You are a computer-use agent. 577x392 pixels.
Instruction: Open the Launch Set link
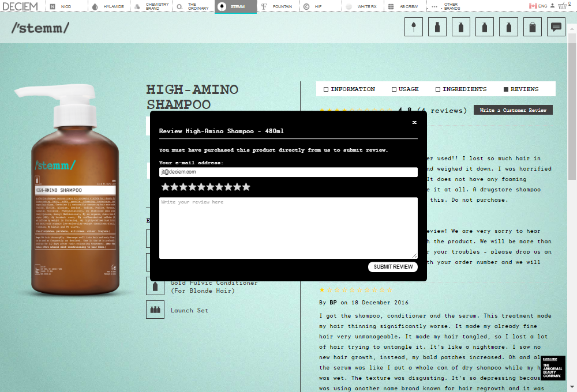point(189,310)
